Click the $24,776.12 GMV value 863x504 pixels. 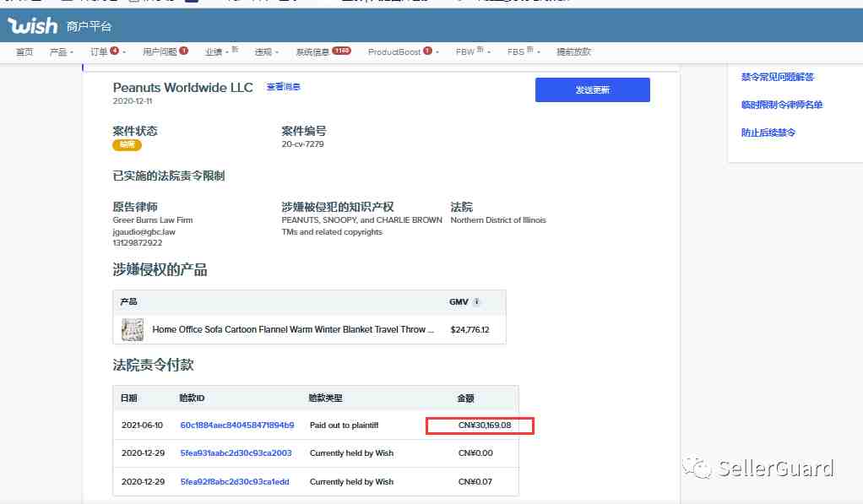click(469, 329)
